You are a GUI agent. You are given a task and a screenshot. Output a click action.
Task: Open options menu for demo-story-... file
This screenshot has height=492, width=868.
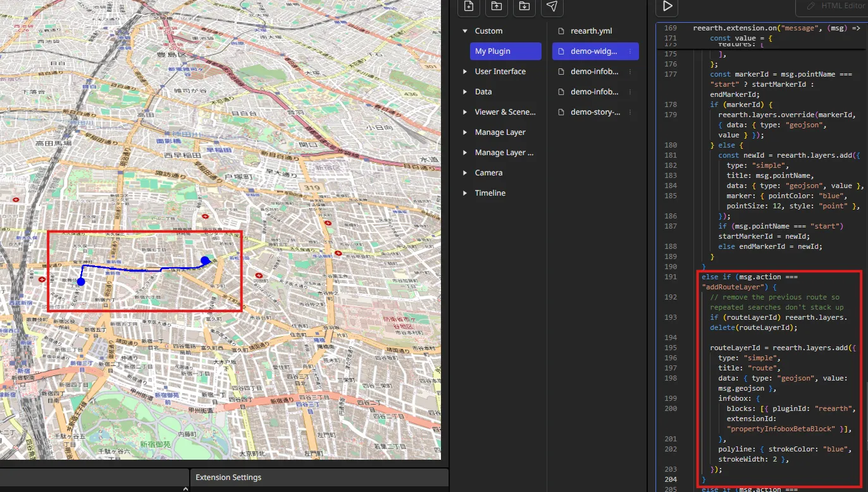click(x=630, y=112)
